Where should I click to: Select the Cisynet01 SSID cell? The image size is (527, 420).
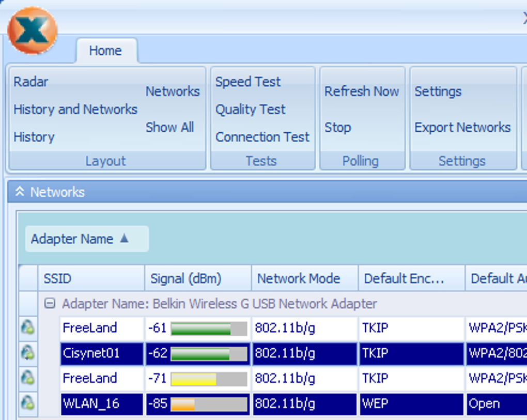[102, 353]
